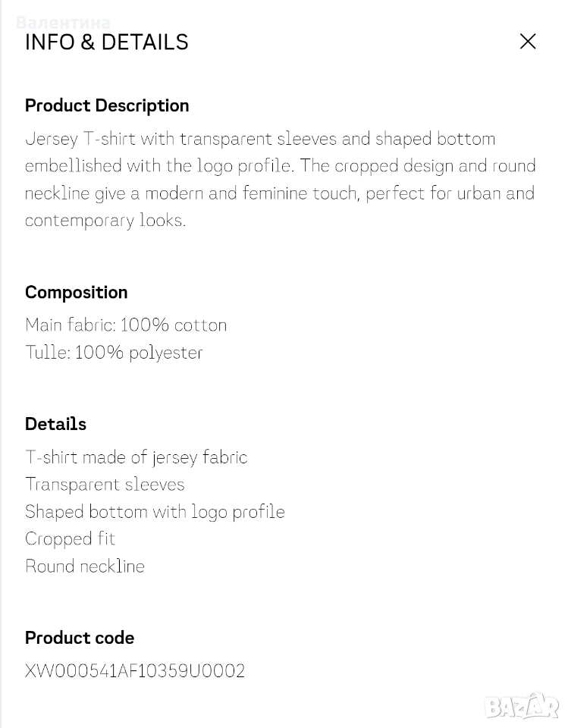Click the INFO & DETAILS title

[x=107, y=42]
